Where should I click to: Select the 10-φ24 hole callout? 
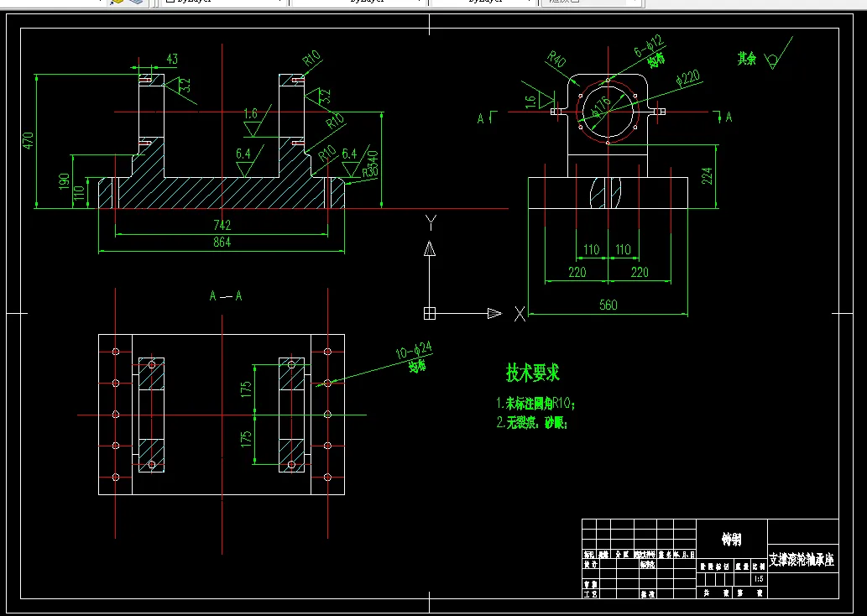point(414,350)
